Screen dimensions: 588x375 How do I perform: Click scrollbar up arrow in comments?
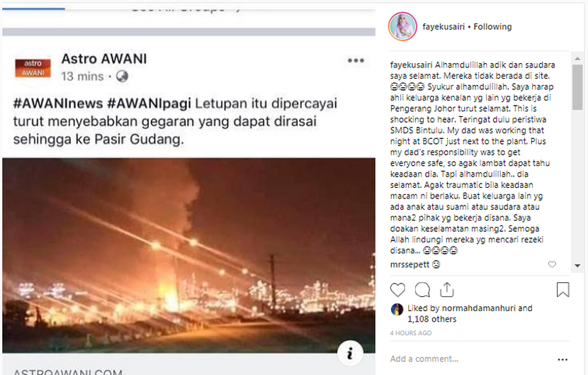[x=577, y=59]
